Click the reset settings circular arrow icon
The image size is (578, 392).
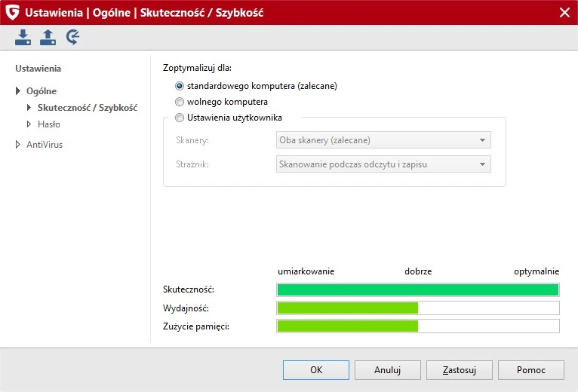pos(73,37)
